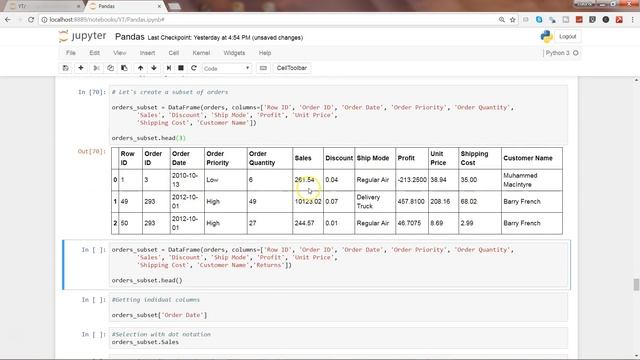Screen dimensions: 640x360
Task: Click the red PDF extension icon
Action: click(x=619, y=20)
